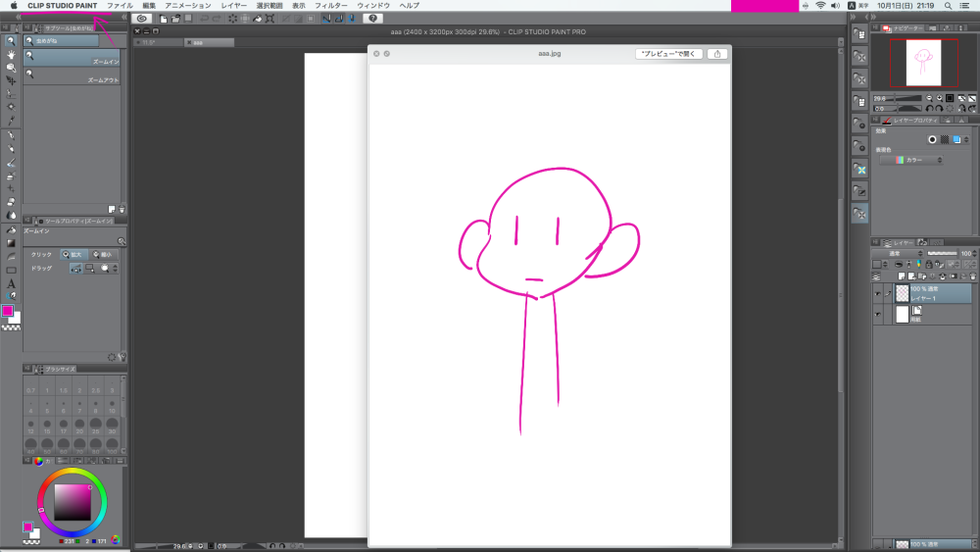Select the Hand move tool
This screenshot has height=552, width=980.
coord(11,55)
